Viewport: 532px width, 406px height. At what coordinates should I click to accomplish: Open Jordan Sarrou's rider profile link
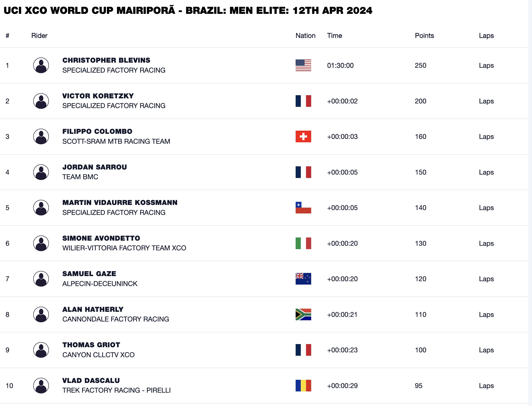(94, 167)
